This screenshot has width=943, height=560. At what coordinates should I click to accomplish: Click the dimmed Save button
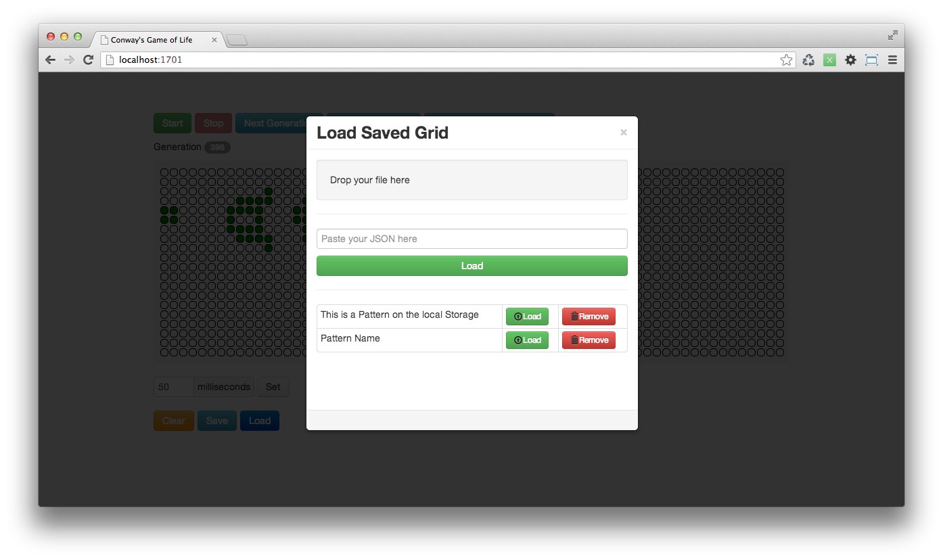pyautogui.click(x=217, y=421)
